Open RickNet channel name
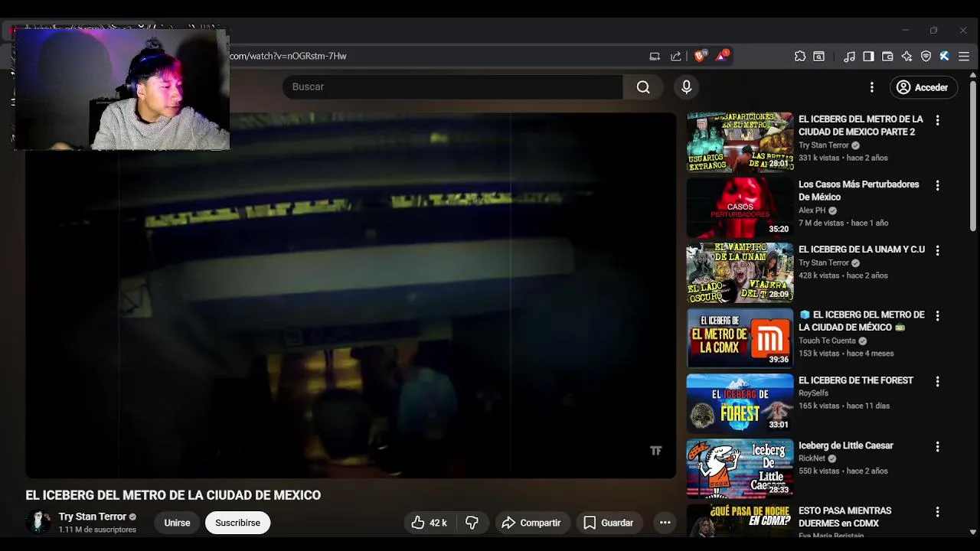This screenshot has height=551, width=980. coord(812,458)
